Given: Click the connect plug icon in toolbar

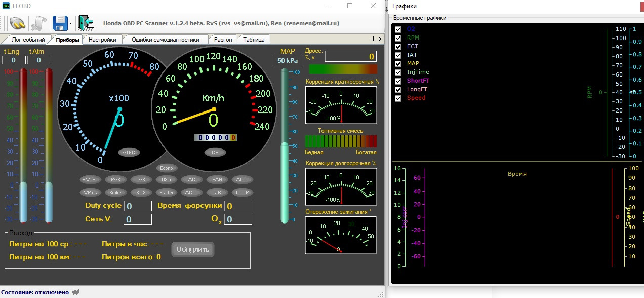Looking at the screenshot, I should pyautogui.click(x=17, y=23).
